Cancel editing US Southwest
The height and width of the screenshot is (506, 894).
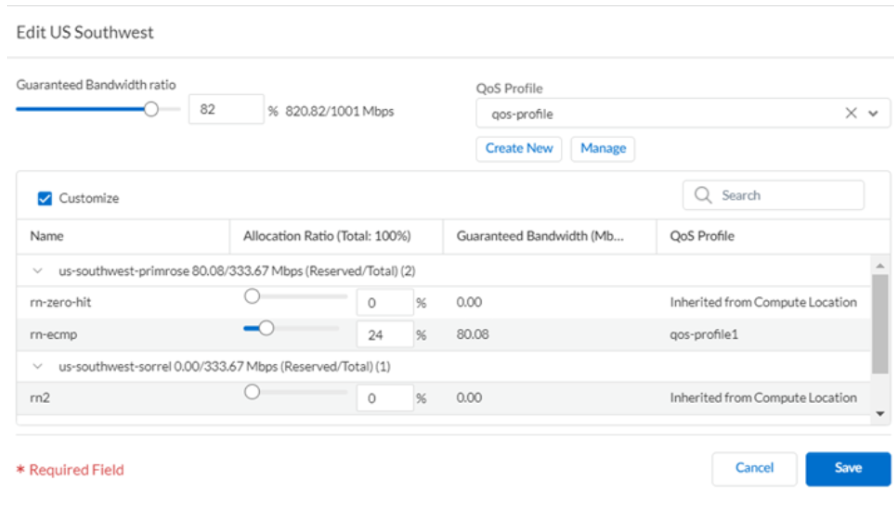(x=754, y=468)
